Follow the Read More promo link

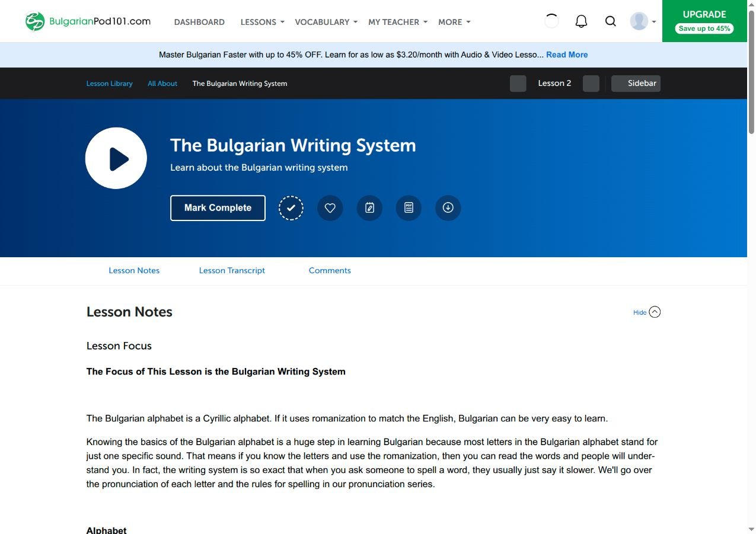567,55
